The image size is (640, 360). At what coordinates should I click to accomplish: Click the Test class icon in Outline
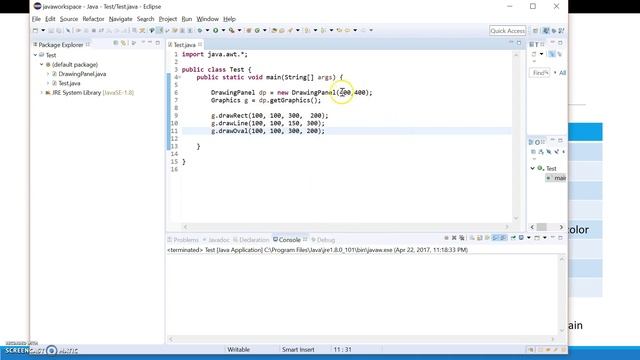click(540, 168)
